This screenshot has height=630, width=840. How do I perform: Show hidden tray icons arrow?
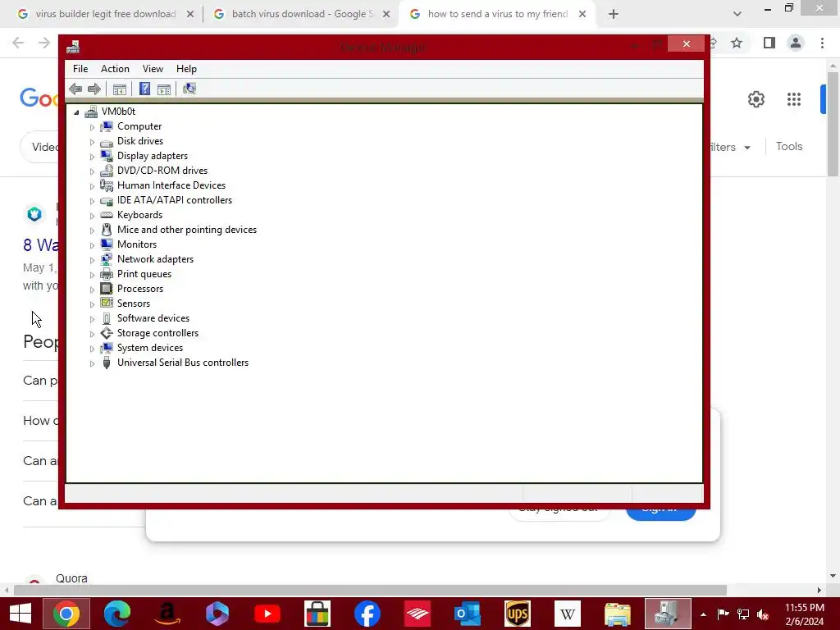pos(703,614)
